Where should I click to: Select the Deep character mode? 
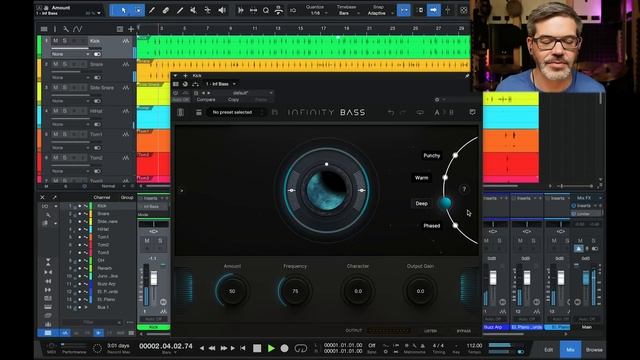[x=422, y=203]
